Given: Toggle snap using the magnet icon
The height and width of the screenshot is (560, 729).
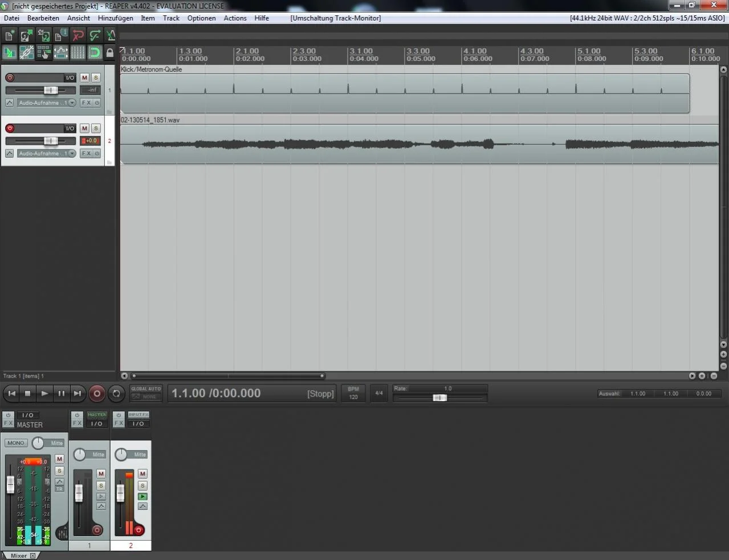Looking at the screenshot, I should point(95,53).
